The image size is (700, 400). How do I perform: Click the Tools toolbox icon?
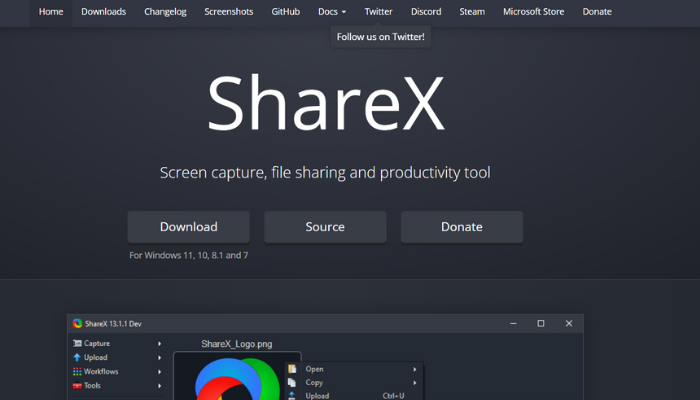77,386
